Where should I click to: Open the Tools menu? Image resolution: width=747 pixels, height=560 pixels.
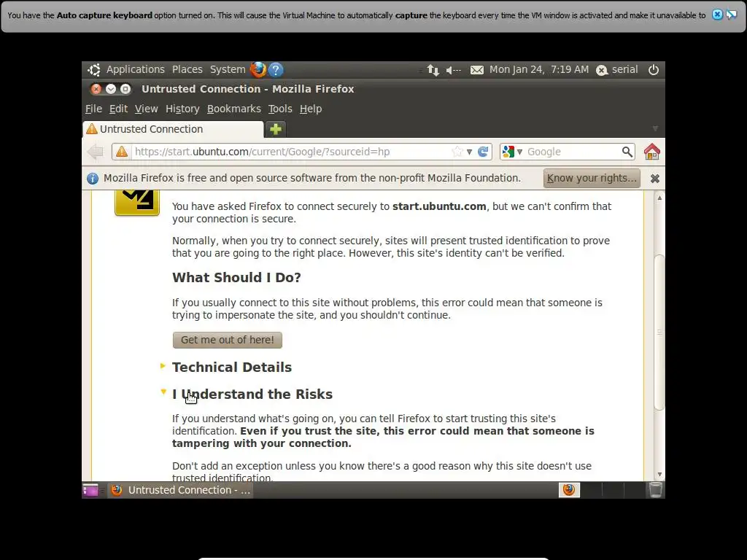pyautogui.click(x=280, y=109)
